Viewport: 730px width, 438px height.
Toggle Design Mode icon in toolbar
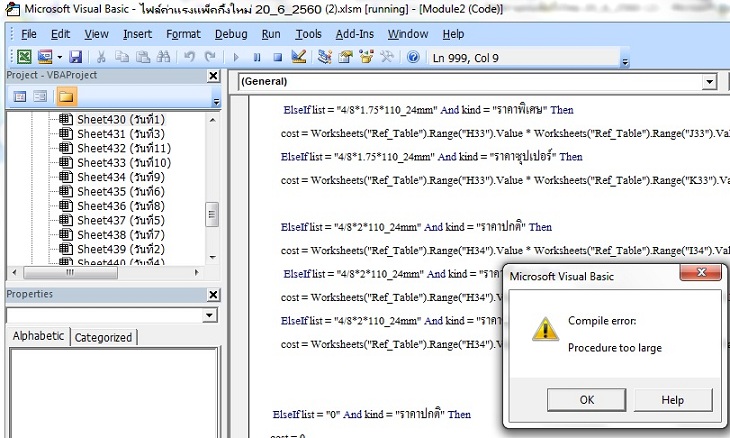pyautogui.click(x=297, y=57)
